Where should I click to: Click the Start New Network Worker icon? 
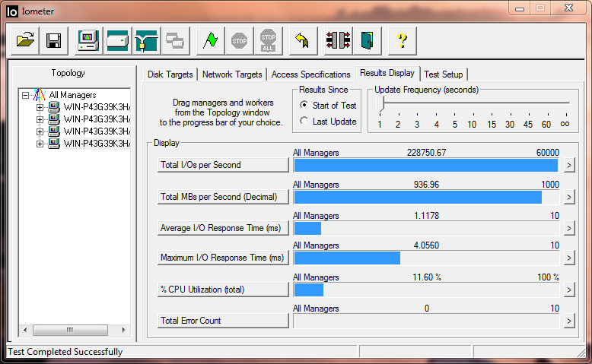point(145,40)
